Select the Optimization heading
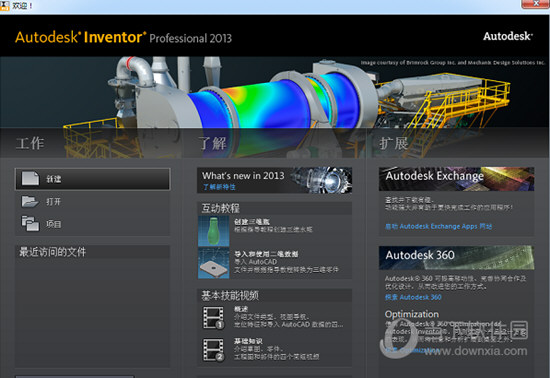550x378 pixels. pyautogui.click(x=411, y=314)
